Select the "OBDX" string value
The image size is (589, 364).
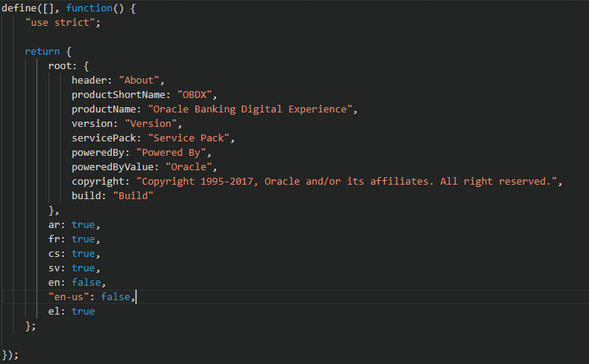coord(198,94)
